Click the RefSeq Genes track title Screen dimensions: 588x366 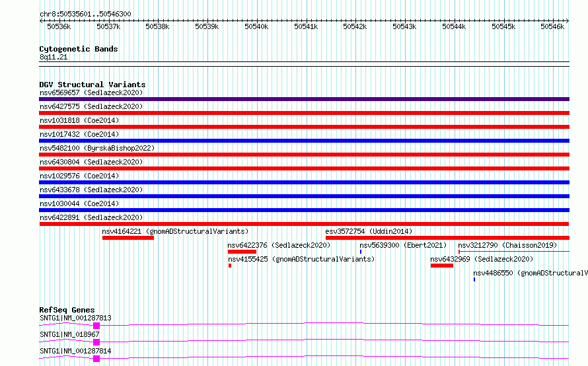[67, 310]
